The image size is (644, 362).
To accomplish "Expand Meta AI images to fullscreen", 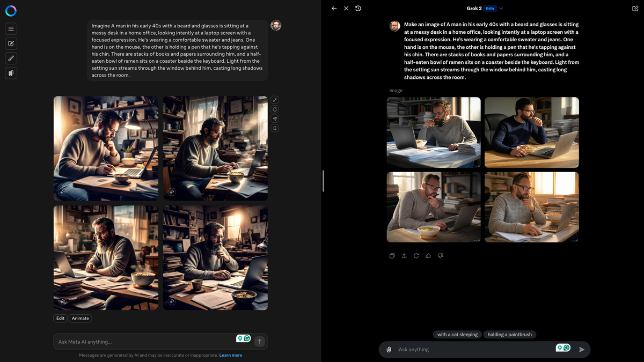I will (275, 100).
